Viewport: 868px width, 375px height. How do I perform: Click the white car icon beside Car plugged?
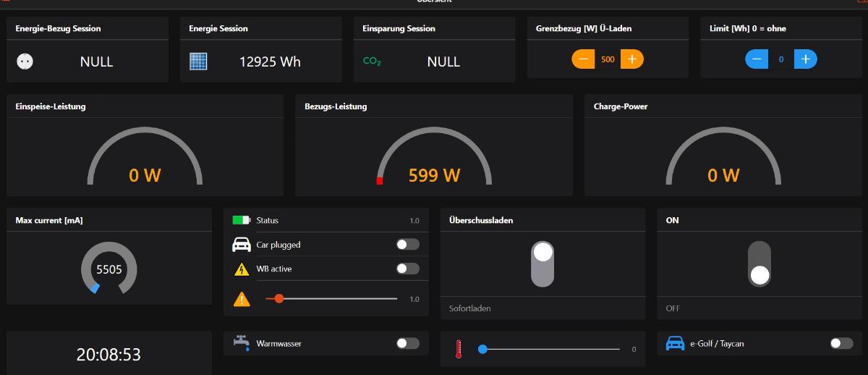241,245
